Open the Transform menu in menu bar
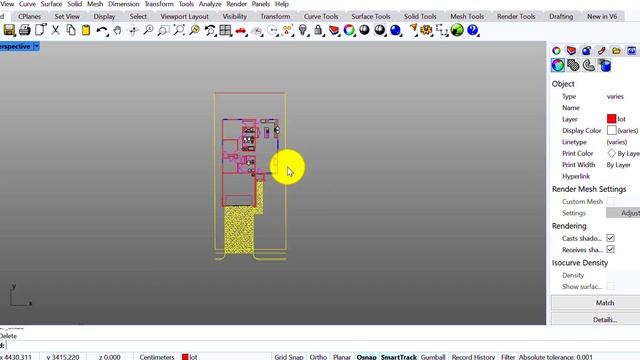Screen dimensions: 640x360 (x=159, y=4)
